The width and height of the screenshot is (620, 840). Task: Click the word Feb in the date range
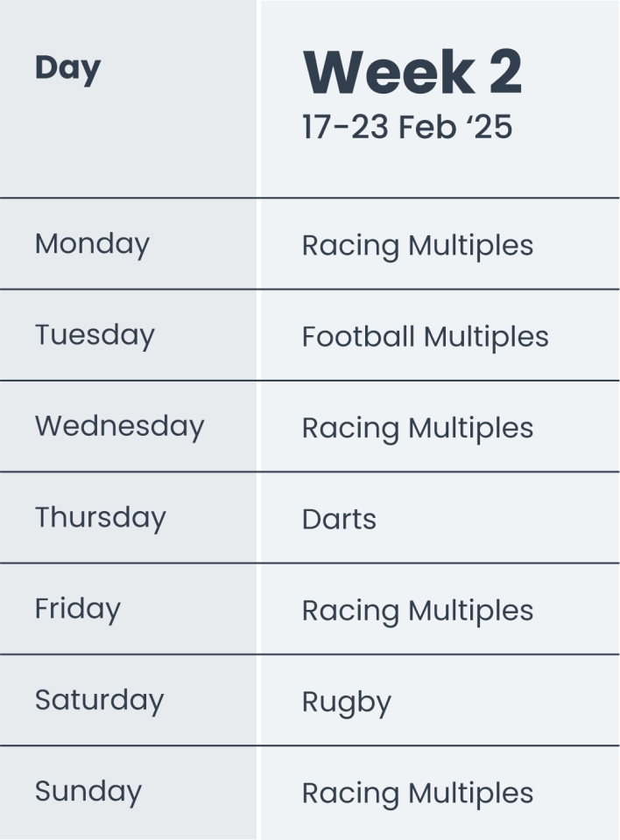[x=427, y=127]
